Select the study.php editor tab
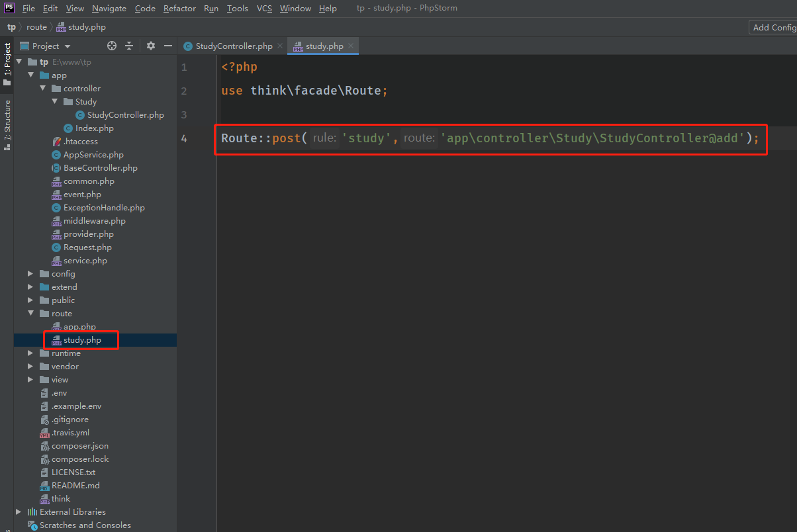797x532 pixels. (323, 46)
